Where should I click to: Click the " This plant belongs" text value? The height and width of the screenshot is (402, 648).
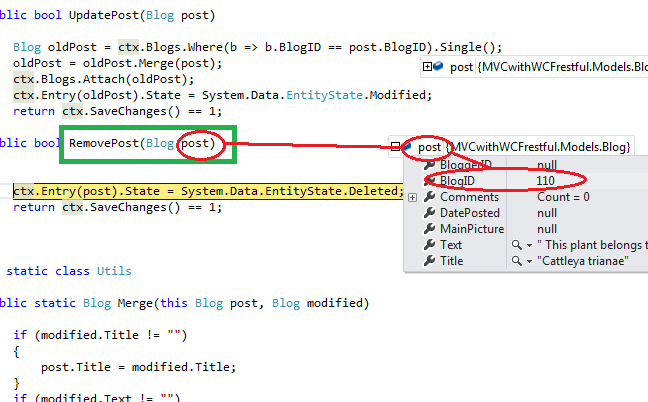click(592, 245)
